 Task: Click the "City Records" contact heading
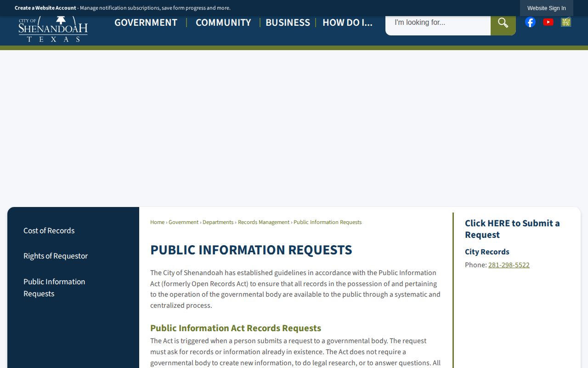(487, 252)
